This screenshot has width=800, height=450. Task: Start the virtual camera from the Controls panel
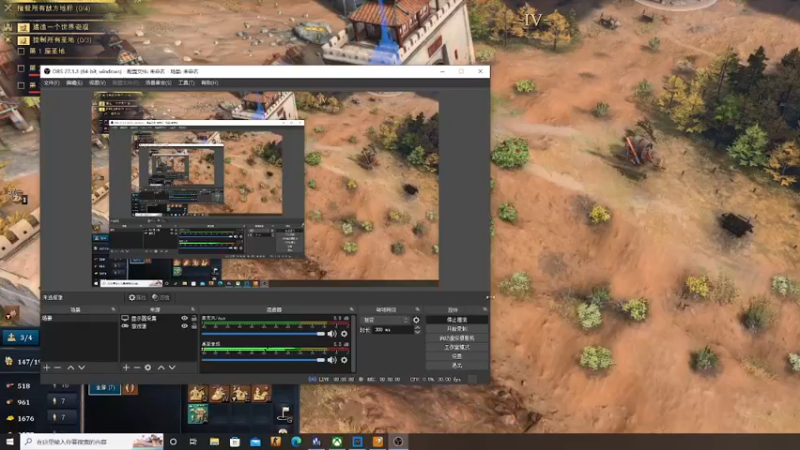coord(457,338)
